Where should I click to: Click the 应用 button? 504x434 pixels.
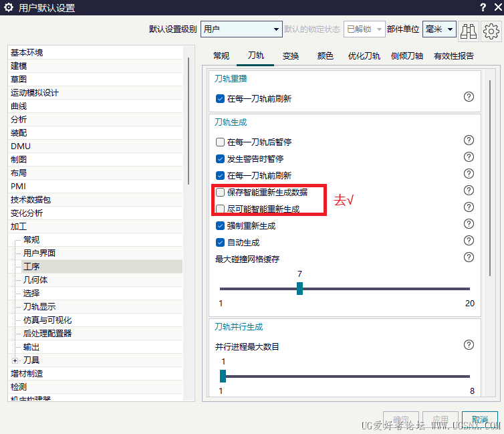tap(440, 419)
